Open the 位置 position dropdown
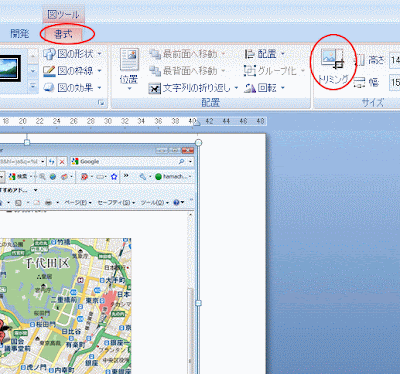The image size is (400, 374). click(129, 69)
